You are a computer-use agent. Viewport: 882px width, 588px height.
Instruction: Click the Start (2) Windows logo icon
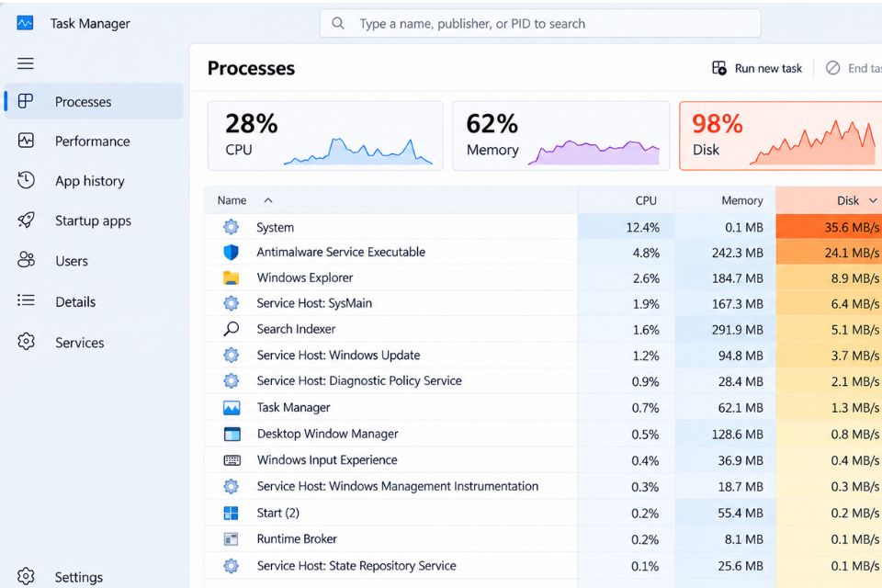coord(232,513)
